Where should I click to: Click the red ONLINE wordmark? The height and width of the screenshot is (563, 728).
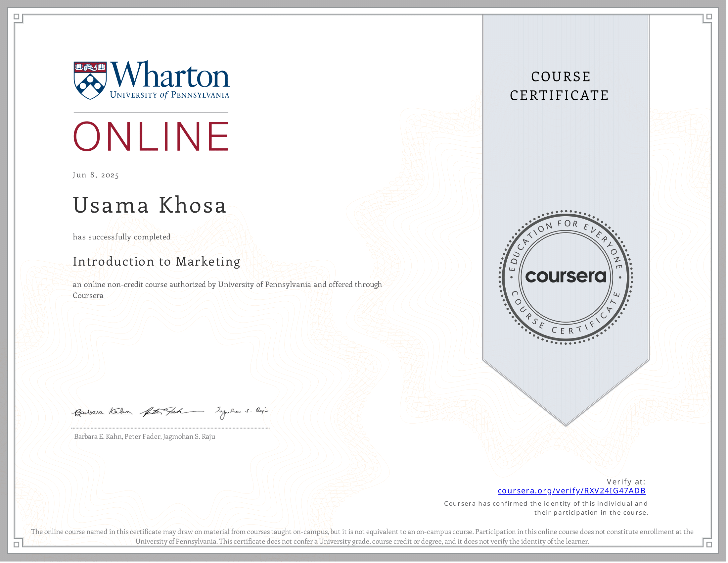(x=152, y=136)
